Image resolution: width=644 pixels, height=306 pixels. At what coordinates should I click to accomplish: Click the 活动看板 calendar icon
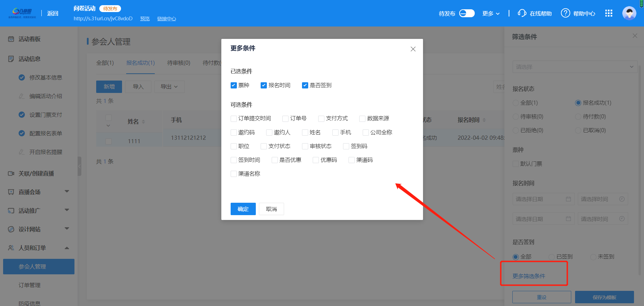11,39
